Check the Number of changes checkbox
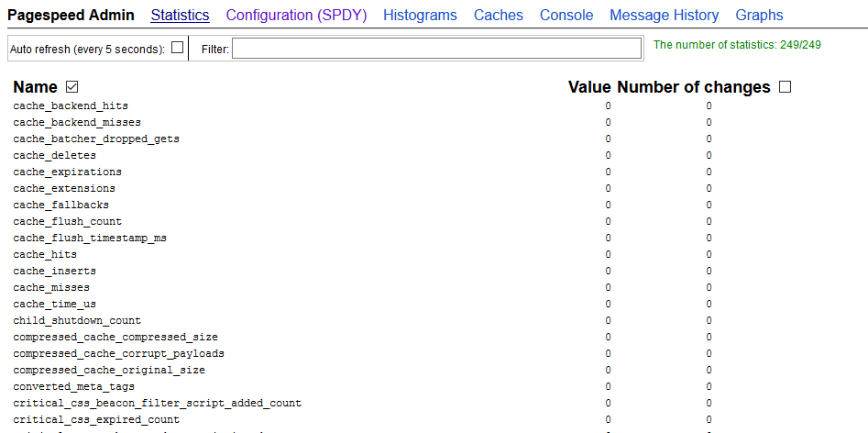Screen dimensions: 868x433 [785, 87]
